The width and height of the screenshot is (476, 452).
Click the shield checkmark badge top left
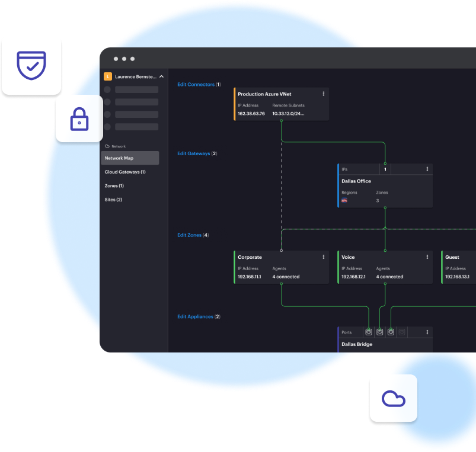click(x=31, y=65)
